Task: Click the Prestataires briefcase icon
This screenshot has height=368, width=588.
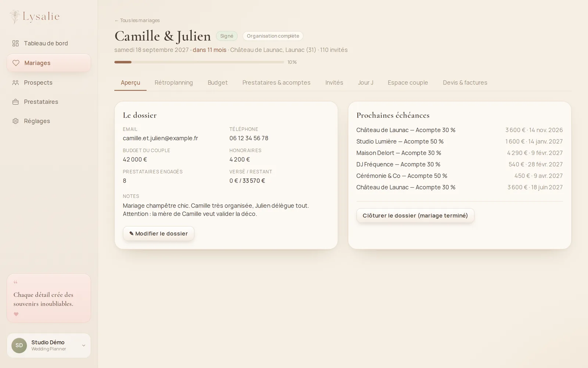Action: coord(15,102)
